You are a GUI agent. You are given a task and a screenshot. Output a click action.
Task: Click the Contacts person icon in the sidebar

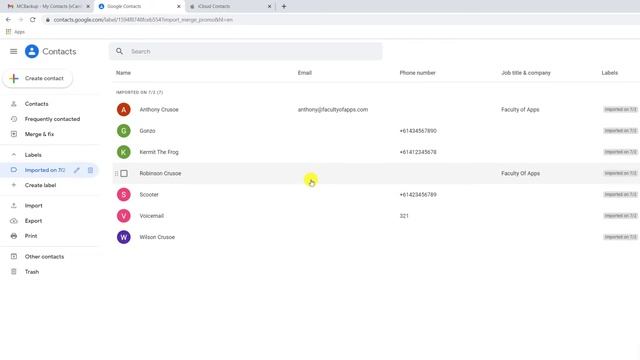tap(13, 104)
